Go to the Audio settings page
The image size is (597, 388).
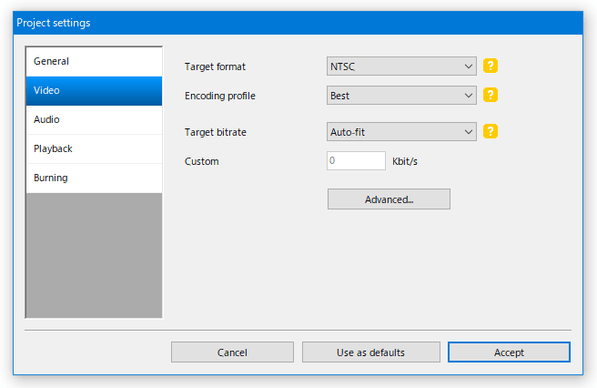click(x=94, y=120)
